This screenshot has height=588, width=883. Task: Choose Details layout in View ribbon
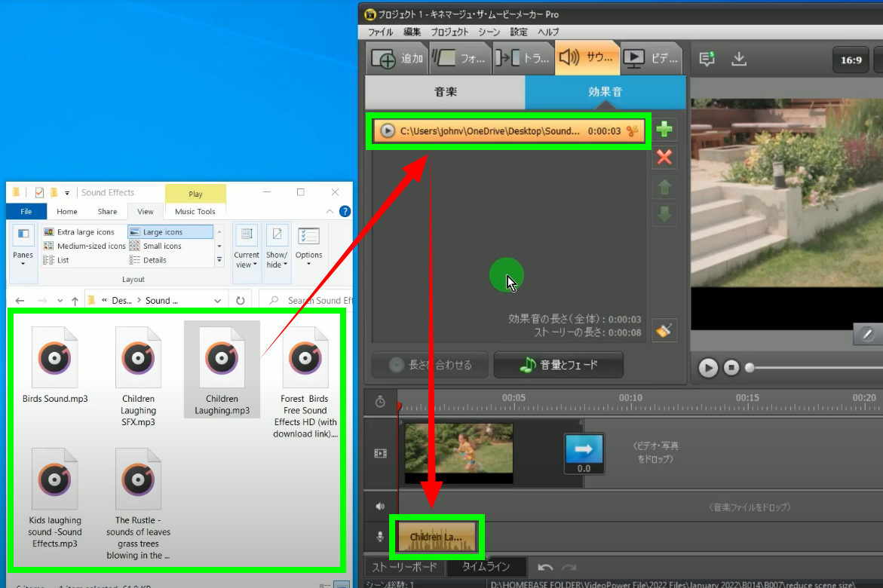[155, 260]
